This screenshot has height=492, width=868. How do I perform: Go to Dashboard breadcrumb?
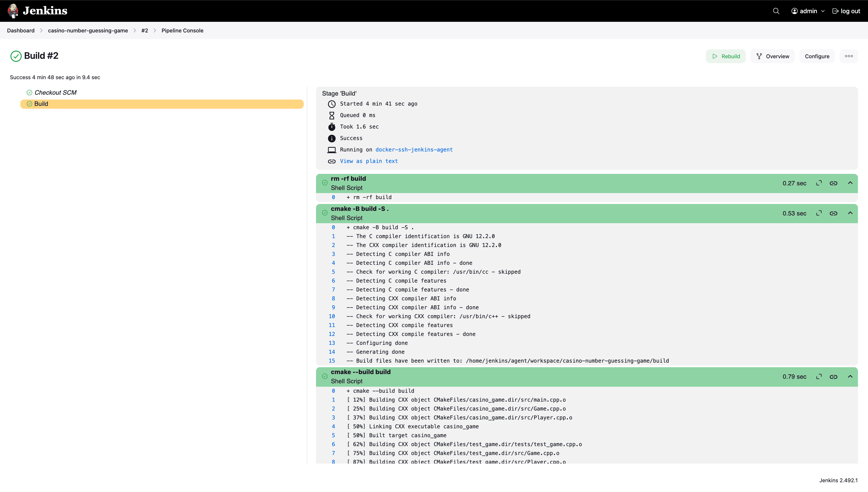click(21, 30)
